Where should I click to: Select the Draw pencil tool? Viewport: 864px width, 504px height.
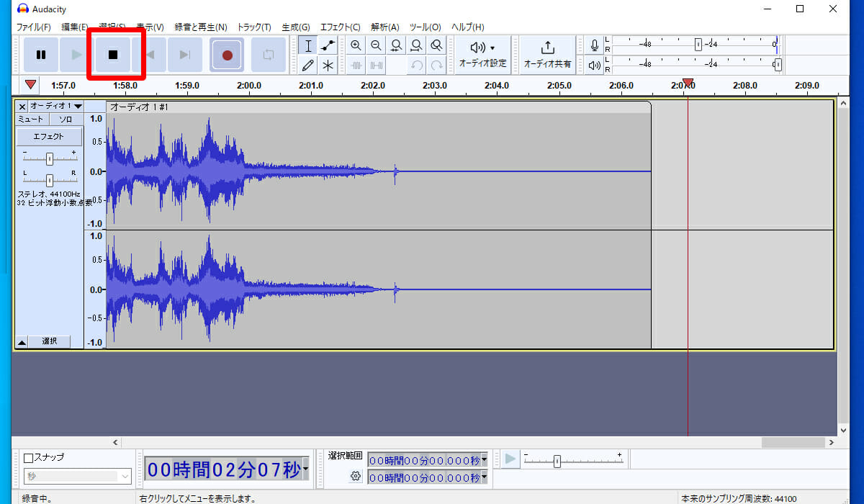308,66
